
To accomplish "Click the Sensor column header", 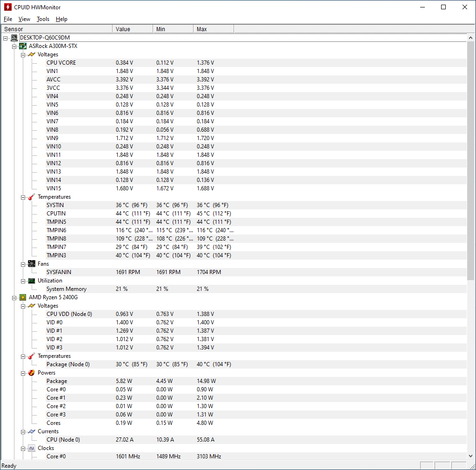I will 57,29.
